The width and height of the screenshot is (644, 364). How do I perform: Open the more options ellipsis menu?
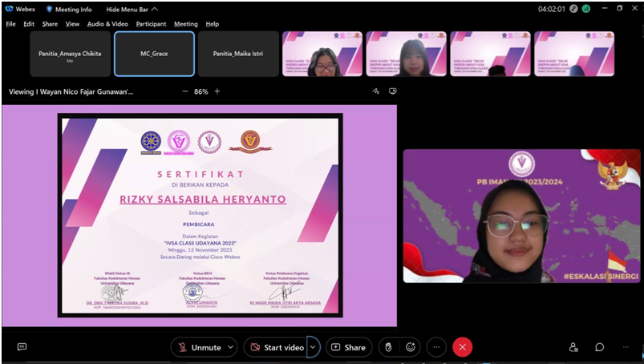[436, 347]
